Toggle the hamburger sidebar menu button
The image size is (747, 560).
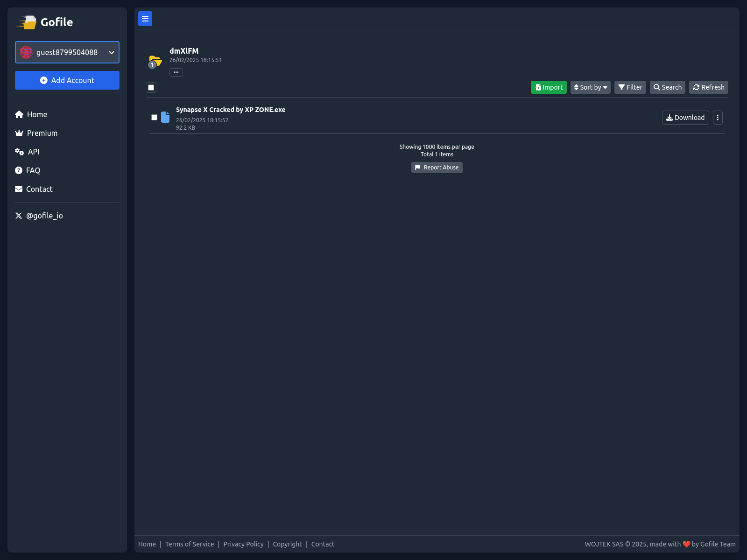click(145, 19)
